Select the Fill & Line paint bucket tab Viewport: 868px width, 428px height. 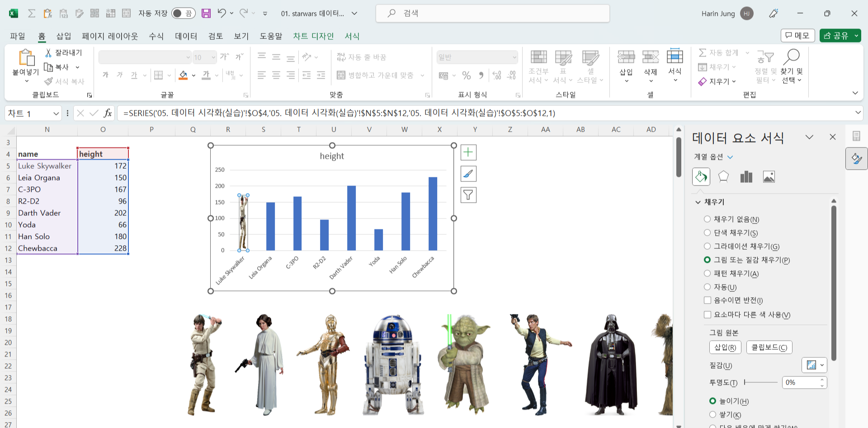[701, 176]
